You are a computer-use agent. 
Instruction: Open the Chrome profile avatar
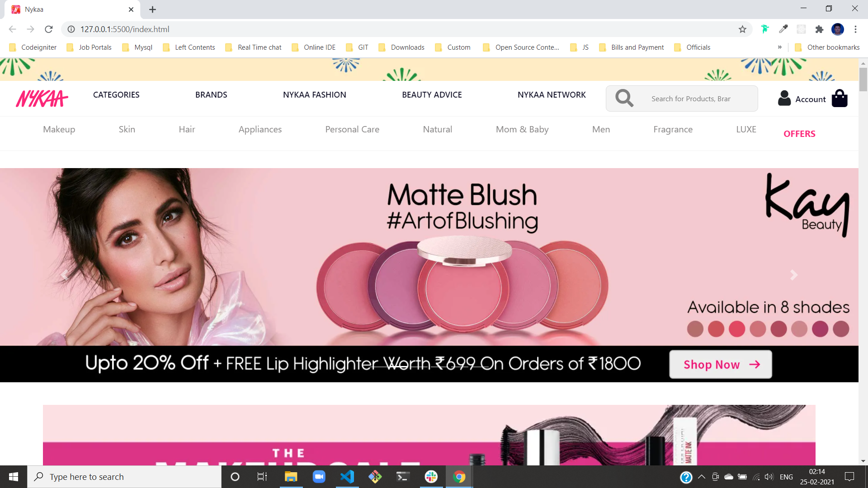tap(838, 29)
